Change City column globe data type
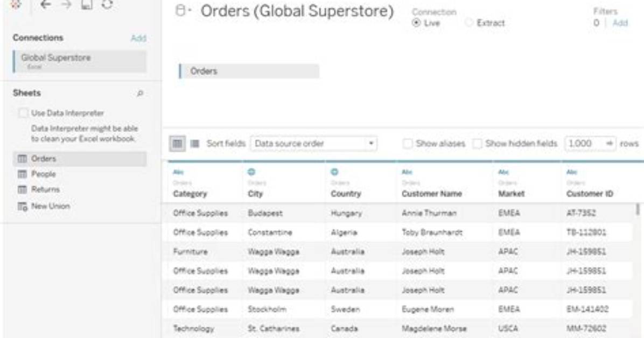This screenshot has height=338, width=644. click(251, 172)
